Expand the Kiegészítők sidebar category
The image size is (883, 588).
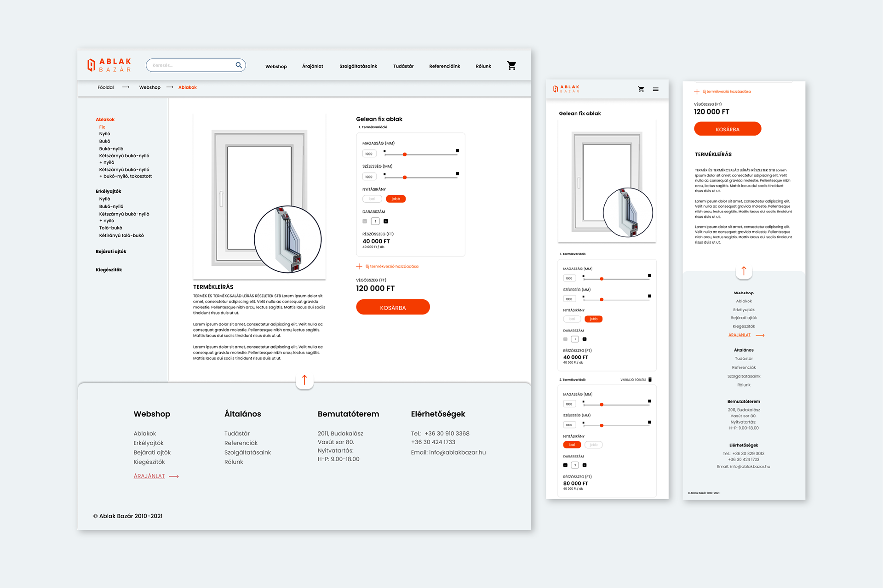point(109,270)
